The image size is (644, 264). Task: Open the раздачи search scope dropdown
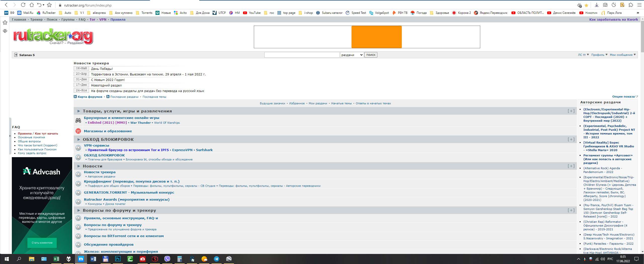[x=352, y=55]
